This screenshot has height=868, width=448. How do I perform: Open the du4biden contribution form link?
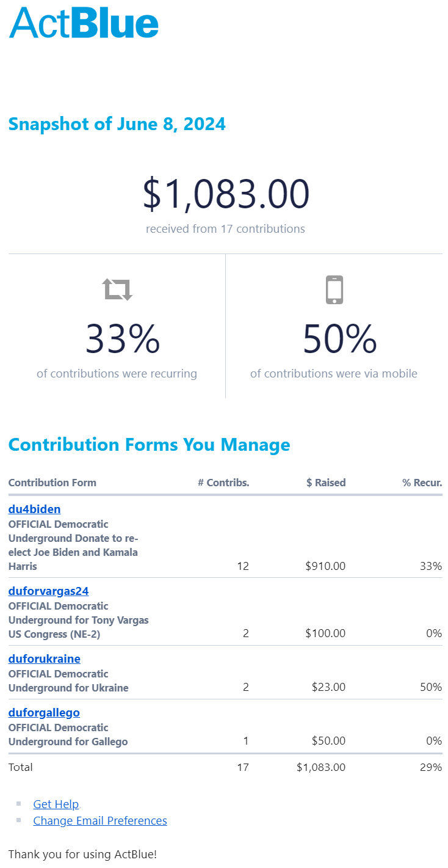(34, 509)
